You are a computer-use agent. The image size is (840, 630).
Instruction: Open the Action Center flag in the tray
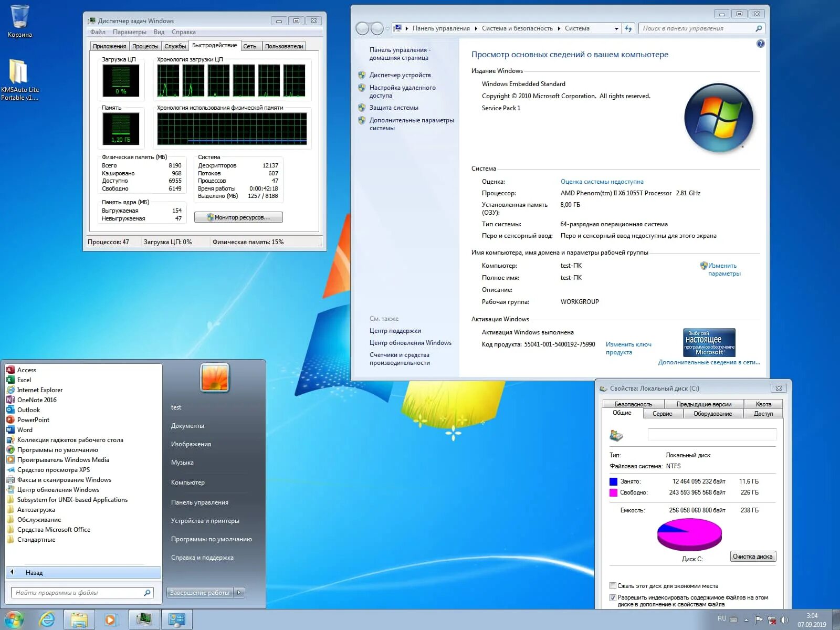click(759, 620)
